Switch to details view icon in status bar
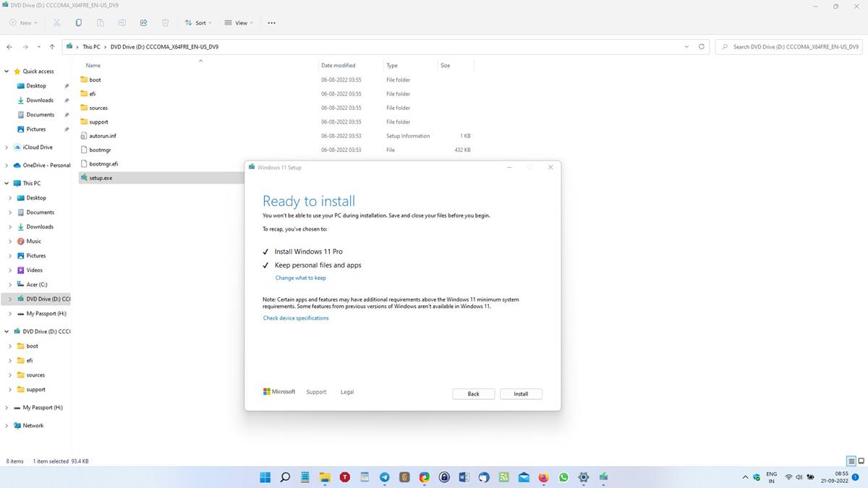The width and height of the screenshot is (868, 488). [x=851, y=461]
